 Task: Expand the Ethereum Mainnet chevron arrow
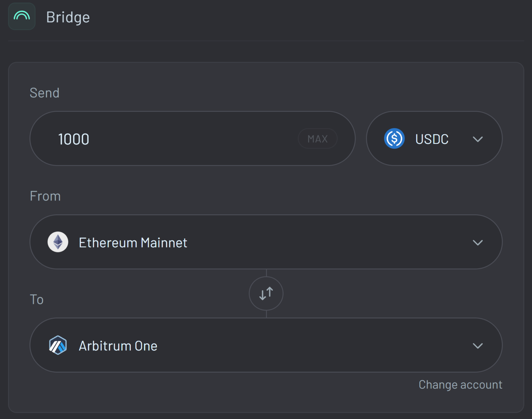point(478,242)
